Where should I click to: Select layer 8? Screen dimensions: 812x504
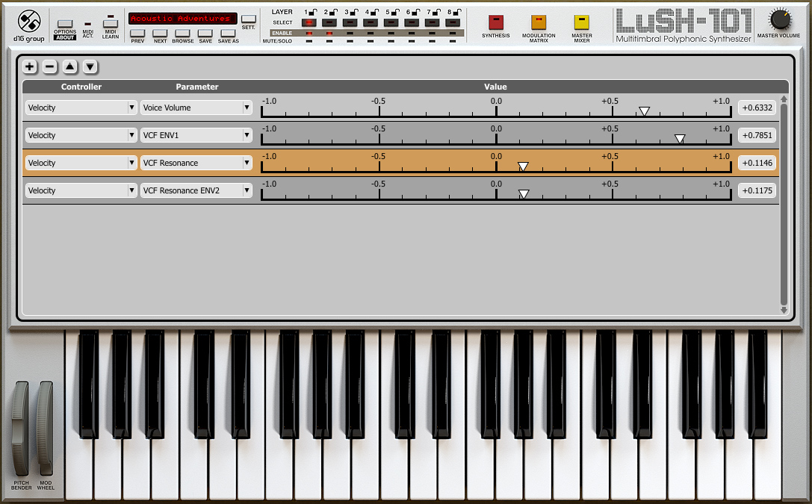pyautogui.click(x=453, y=22)
